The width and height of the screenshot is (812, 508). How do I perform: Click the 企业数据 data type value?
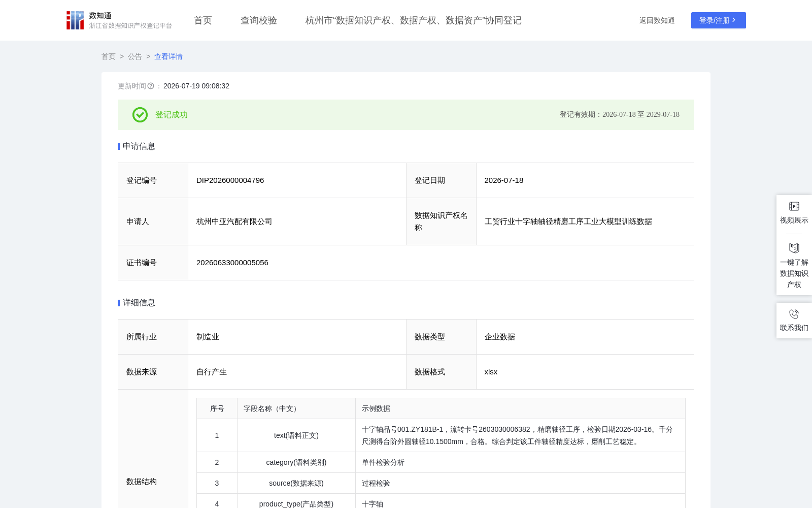[x=500, y=337]
